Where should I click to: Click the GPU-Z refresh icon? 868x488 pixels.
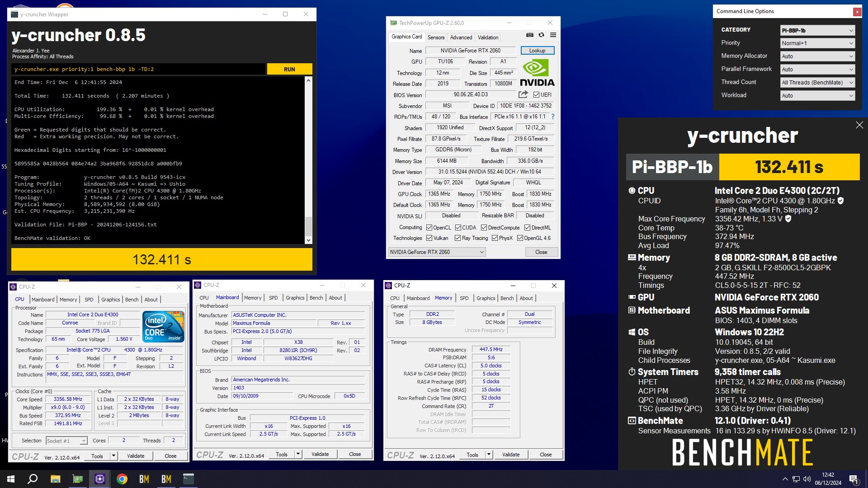pyautogui.click(x=541, y=35)
